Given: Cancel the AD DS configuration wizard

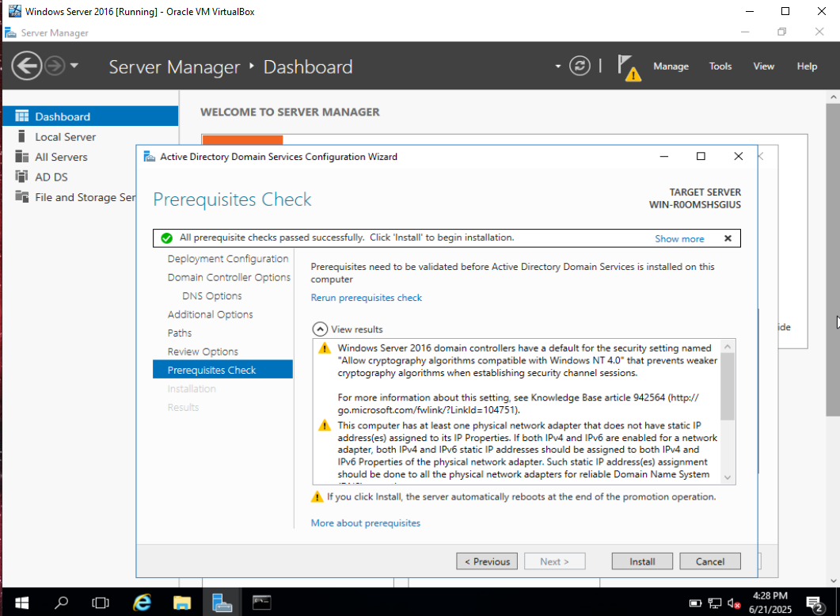Looking at the screenshot, I should pyautogui.click(x=710, y=561).
